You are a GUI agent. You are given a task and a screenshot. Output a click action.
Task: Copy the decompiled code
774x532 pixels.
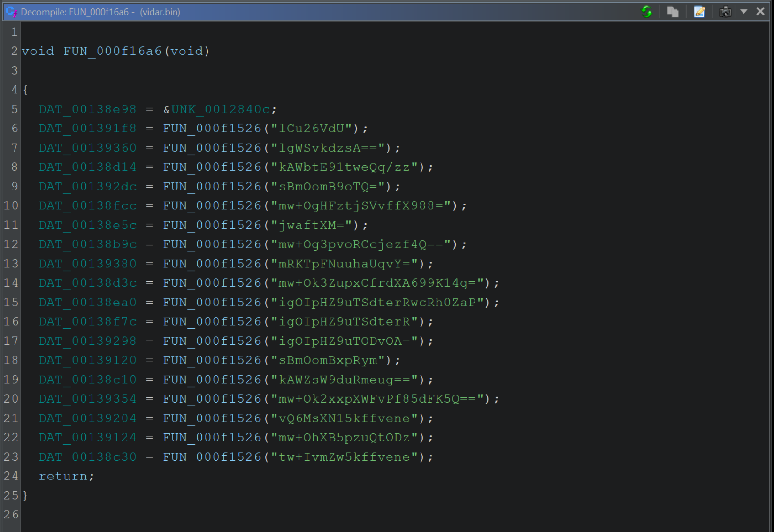tap(673, 12)
